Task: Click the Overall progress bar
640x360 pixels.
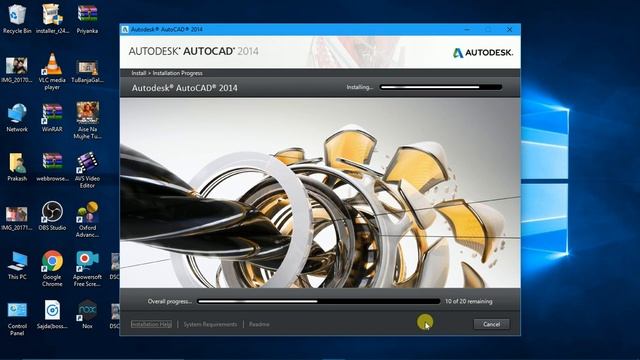Action: (x=318, y=301)
